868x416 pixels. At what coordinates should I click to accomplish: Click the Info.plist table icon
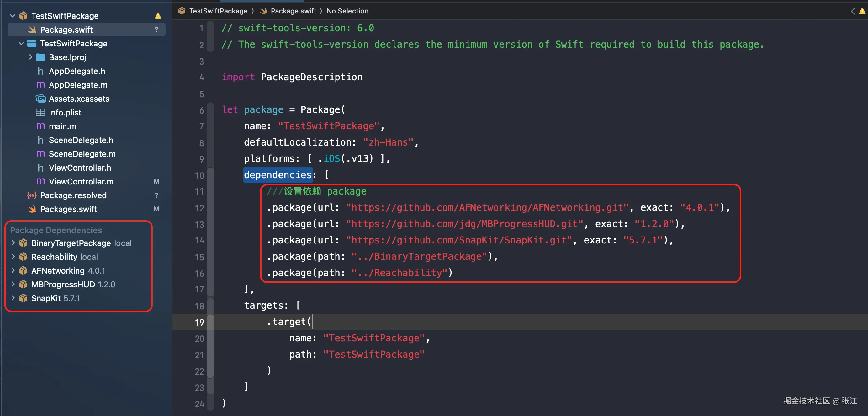[40, 113]
